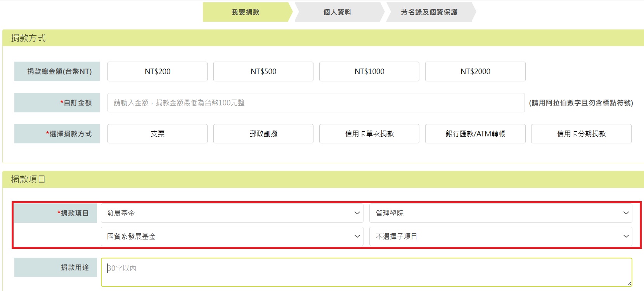
Task: Select 信用卡單次捐款 payment option
Action: coord(369,134)
